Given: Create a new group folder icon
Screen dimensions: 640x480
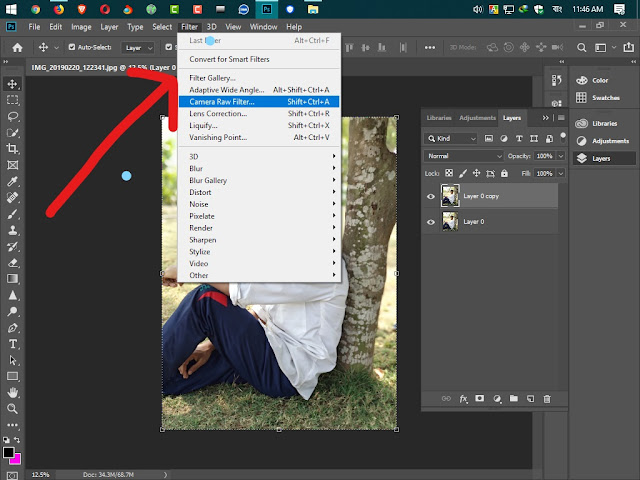Looking at the screenshot, I should click(x=513, y=398).
